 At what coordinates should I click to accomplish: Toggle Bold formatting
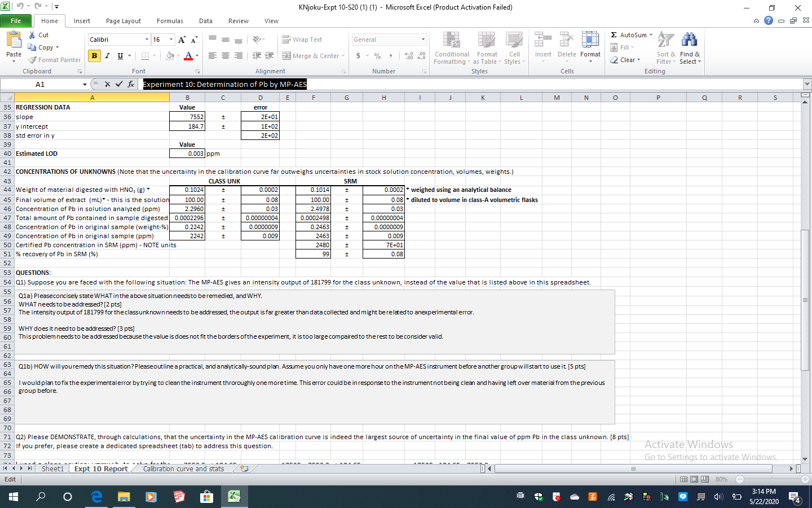click(94, 56)
